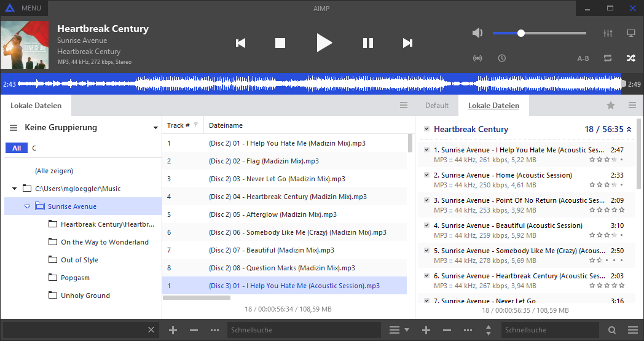Toggle checkbox for track 4 Beautiful
The height and width of the screenshot is (341, 644).
(x=426, y=225)
